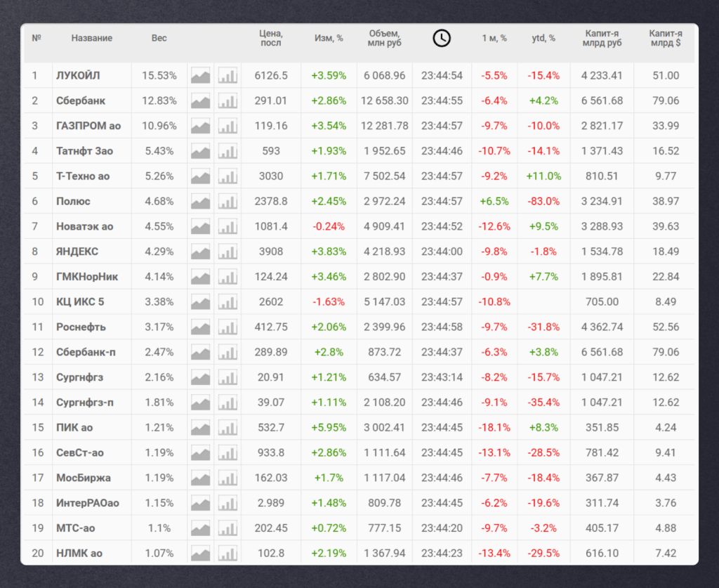Open the ГМКНорНик stock link

[x=87, y=277]
